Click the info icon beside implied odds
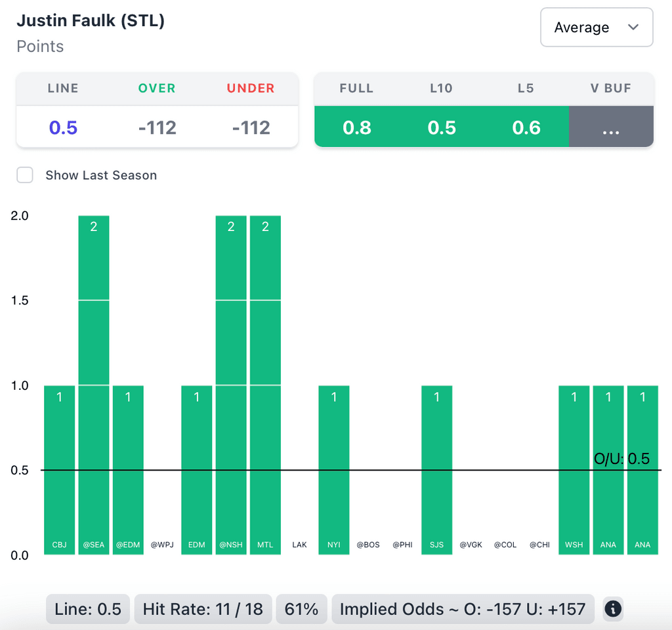The height and width of the screenshot is (630, 672). pos(612,609)
